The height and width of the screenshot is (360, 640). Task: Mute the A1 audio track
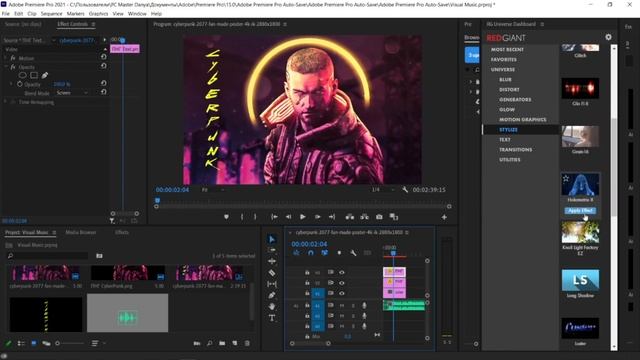pos(342,305)
